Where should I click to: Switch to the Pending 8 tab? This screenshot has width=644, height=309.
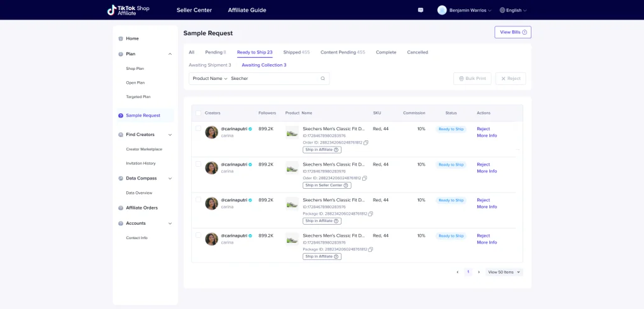click(216, 52)
